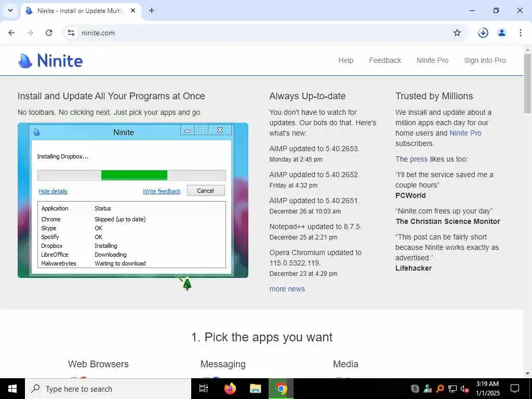Viewport: 532px width, 399px height.
Task: Follow the Ninite Pro subscribers link
Action: [465, 133]
